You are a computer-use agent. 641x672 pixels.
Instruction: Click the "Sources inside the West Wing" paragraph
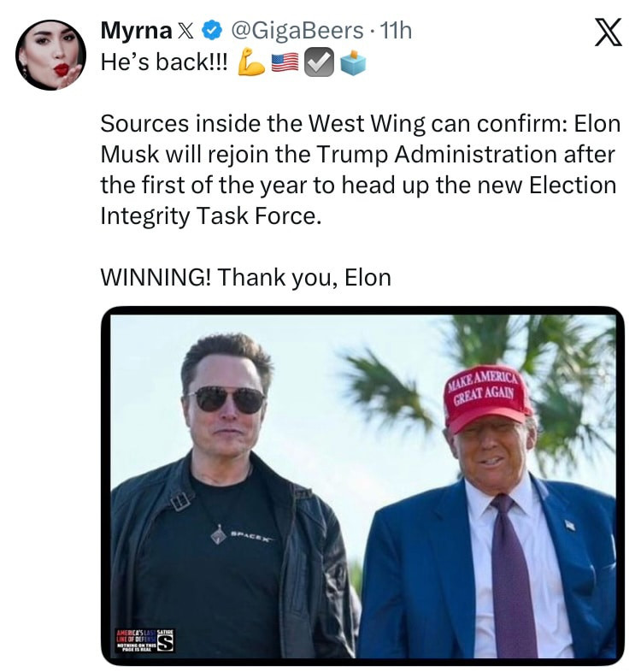pos(357,169)
